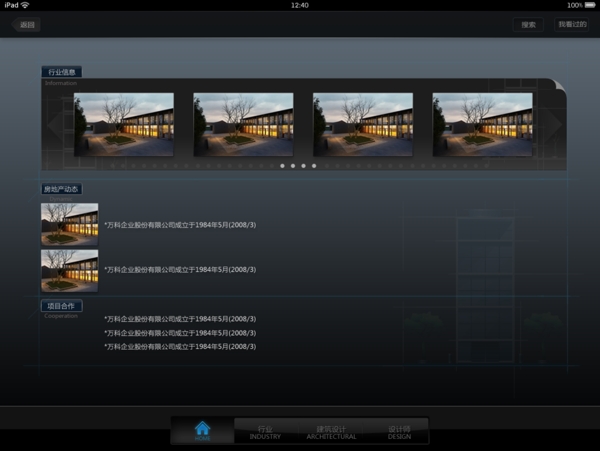Open the 行业信息 section label
Viewport: 600px width, 451px height.
coord(62,72)
